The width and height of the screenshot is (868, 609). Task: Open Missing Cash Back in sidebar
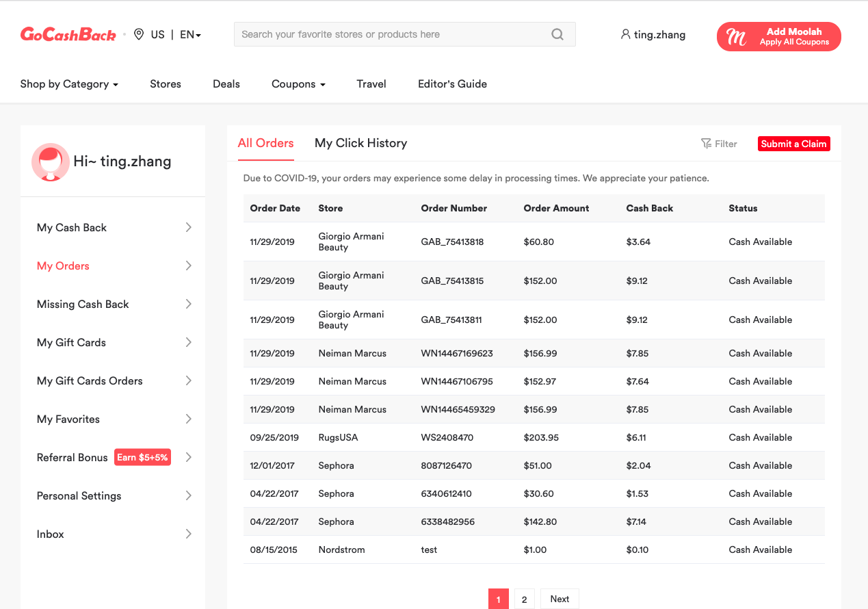83,304
